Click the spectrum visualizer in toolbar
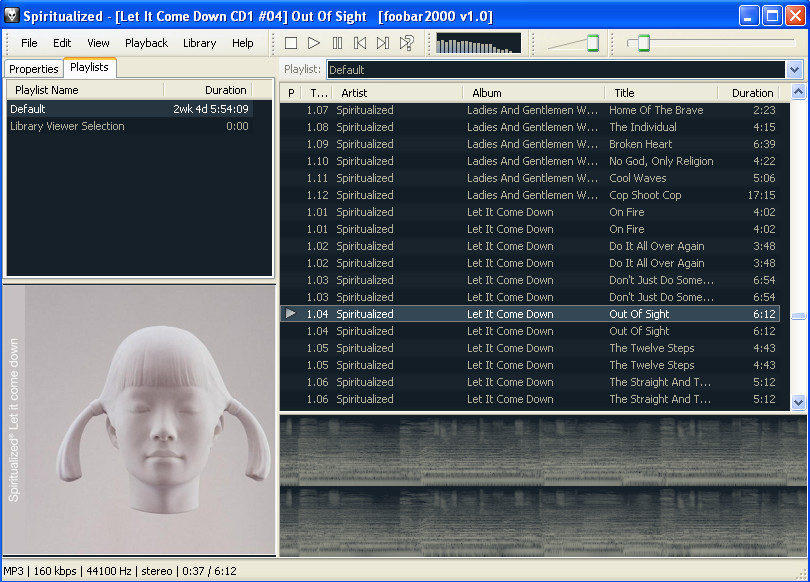Viewport: 810px width, 582px height. pos(478,43)
